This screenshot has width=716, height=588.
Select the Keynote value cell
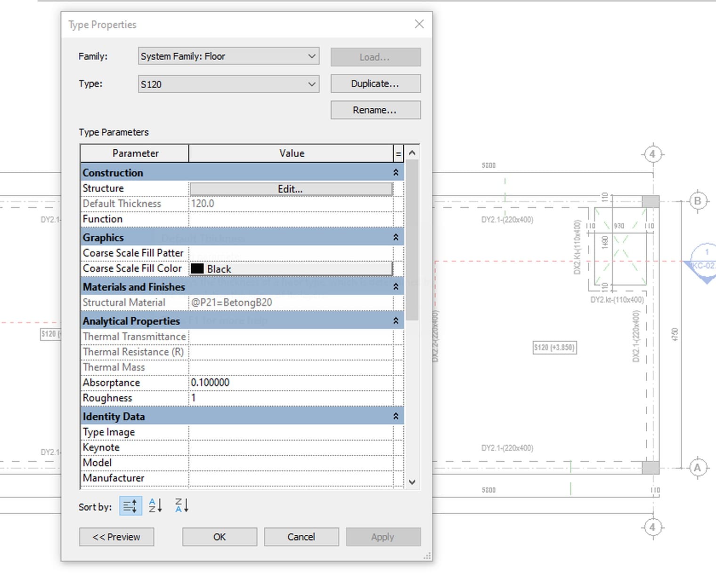click(291, 447)
